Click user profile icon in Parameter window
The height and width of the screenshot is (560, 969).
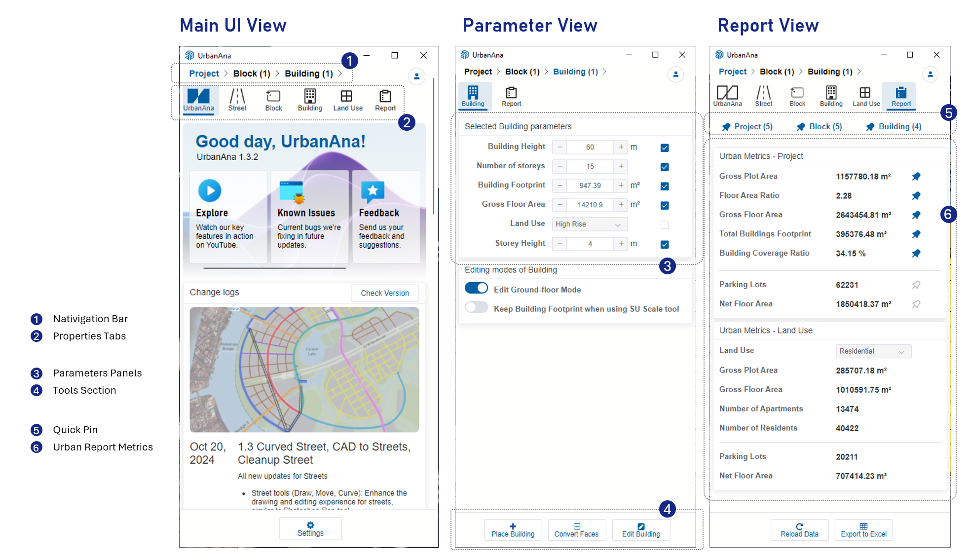(x=675, y=75)
